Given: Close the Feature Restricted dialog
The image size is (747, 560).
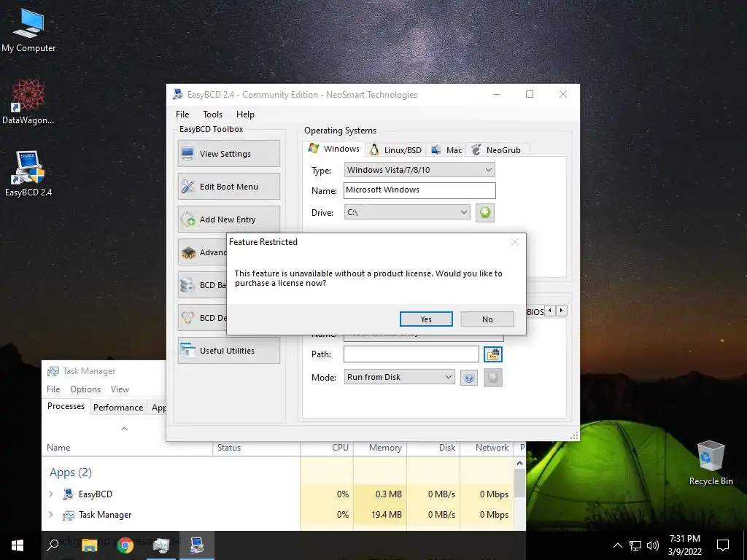Looking at the screenshot, I should (514, 242).
